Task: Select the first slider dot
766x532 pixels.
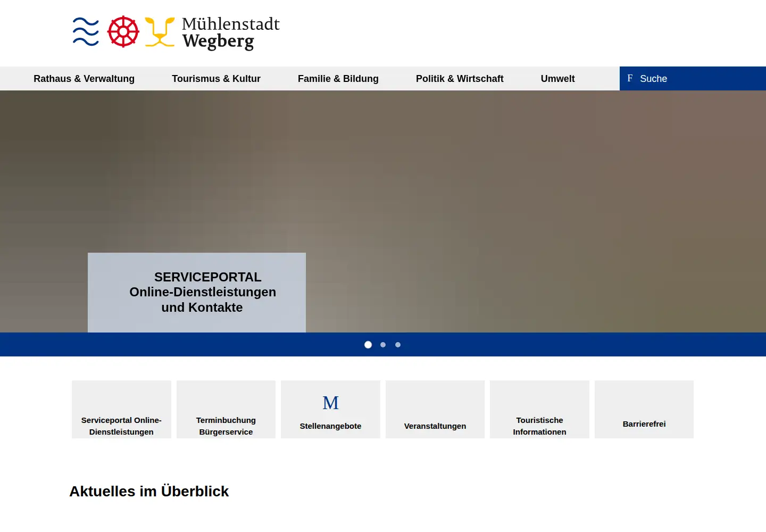Action: (x=368, y=345)
